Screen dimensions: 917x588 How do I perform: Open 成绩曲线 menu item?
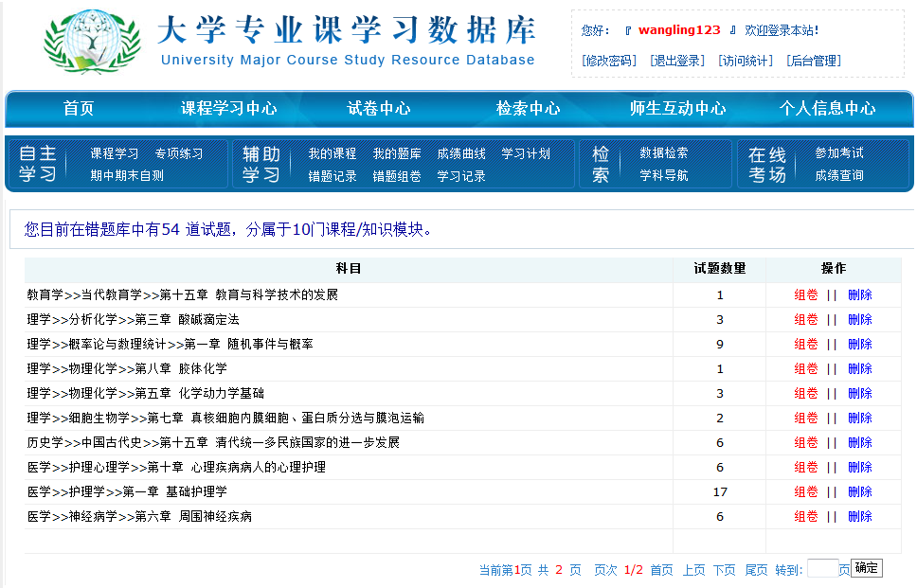(x=460, y=153)
